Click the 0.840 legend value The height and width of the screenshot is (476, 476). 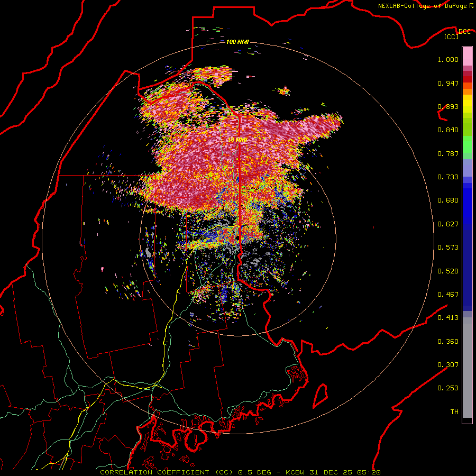click(x=448, y=130)
